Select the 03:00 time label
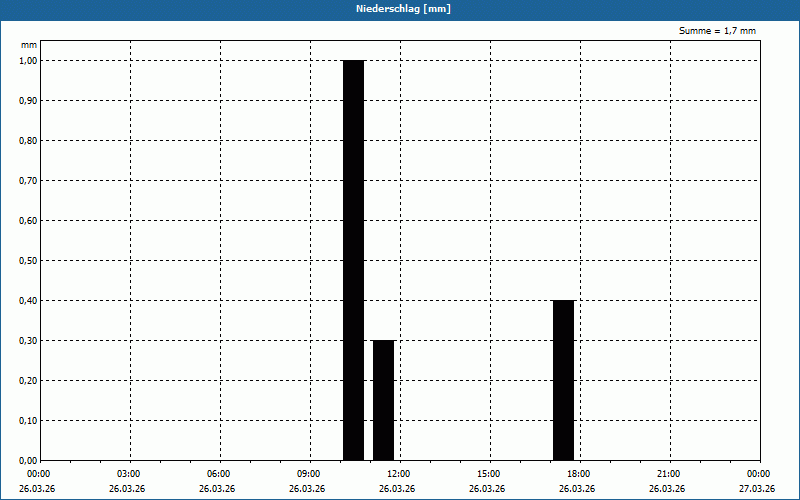The height and width of the screenshot is (500, 800). (128, 474)
